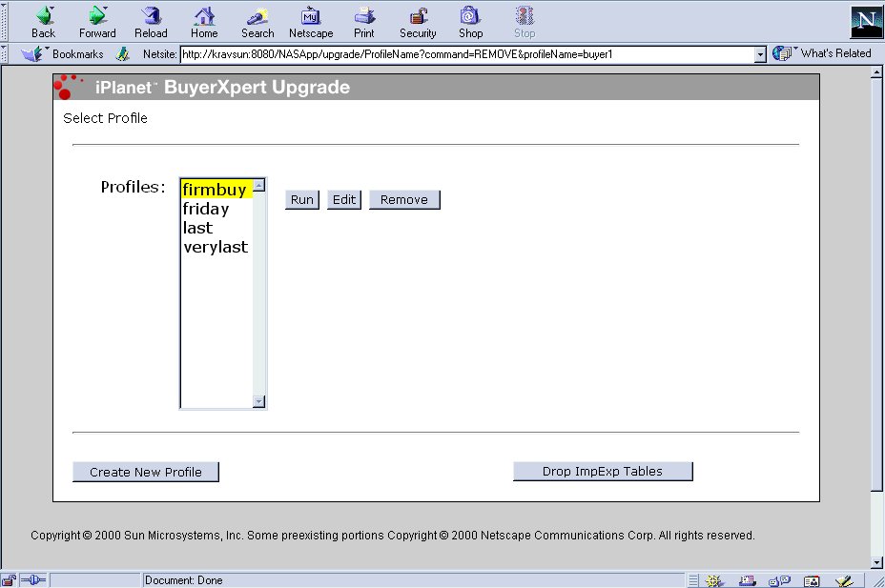
Task: Click the Stop loading button
Action: [525, 23]
